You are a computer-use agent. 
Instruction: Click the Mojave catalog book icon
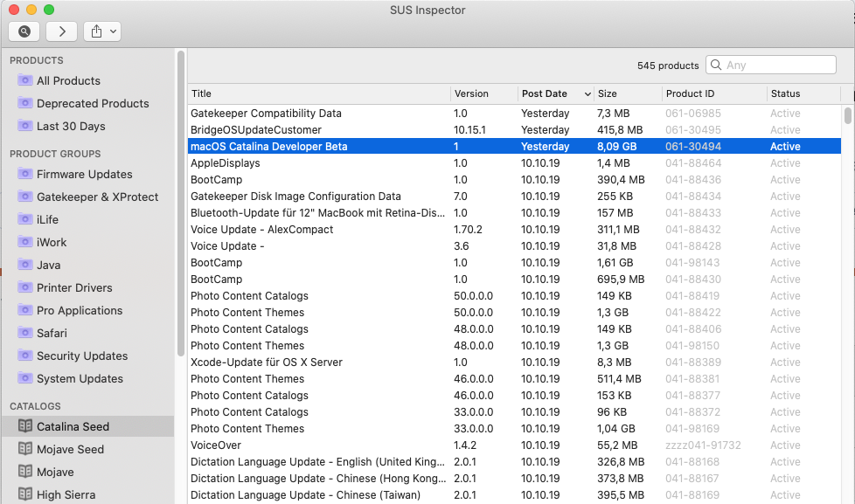[25, 472]
